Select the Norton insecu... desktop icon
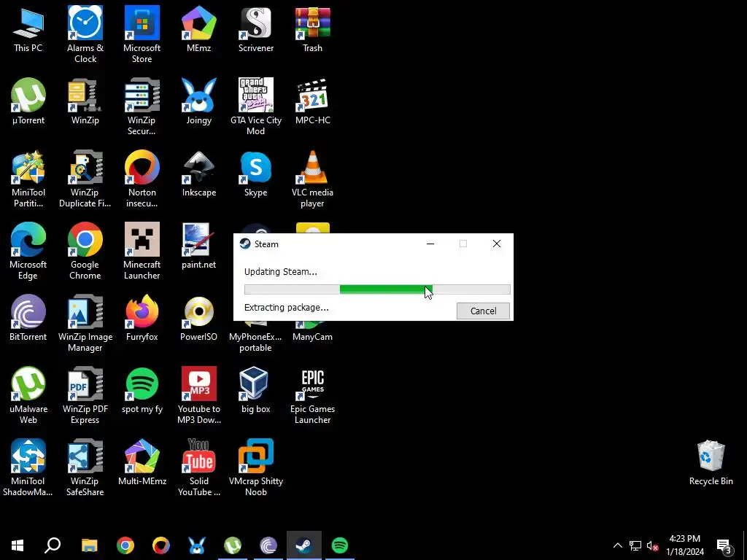747x560 pixels. click(142, 179)
